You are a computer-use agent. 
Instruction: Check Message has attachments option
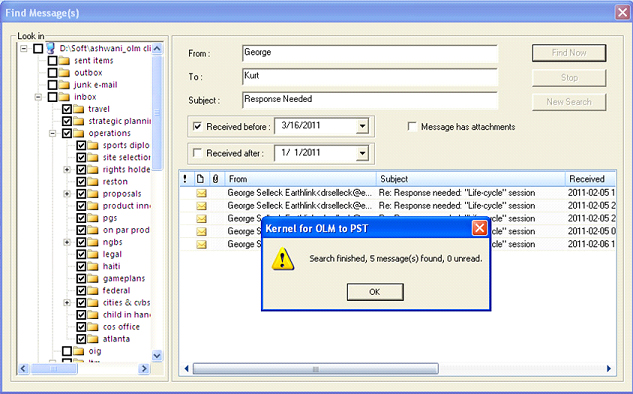tap(412, 127)
